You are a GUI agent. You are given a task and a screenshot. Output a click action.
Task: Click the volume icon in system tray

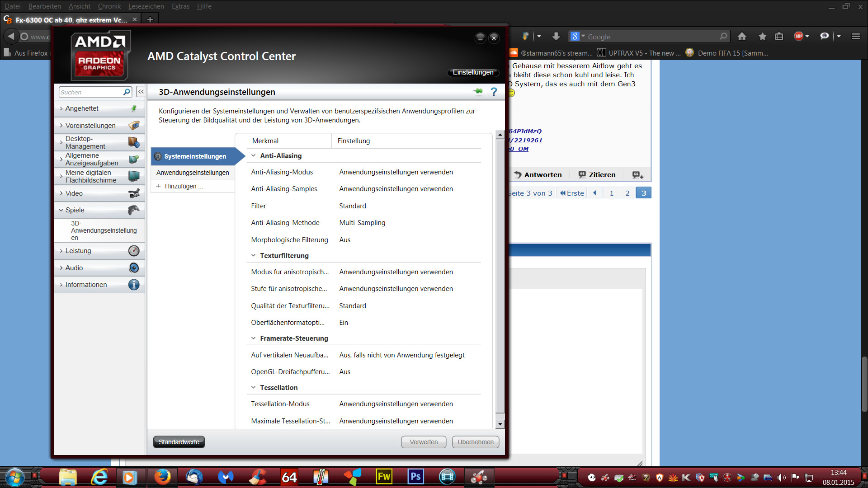(x=781, y=478)
